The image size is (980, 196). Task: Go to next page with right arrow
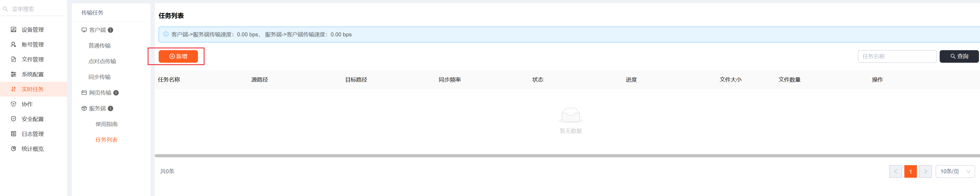pos(925,171)
